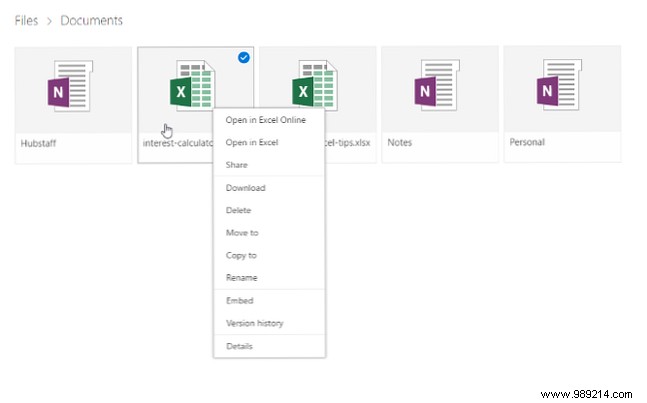
Task: Open the Personal OneNote notebook icon
Action: 560,85
